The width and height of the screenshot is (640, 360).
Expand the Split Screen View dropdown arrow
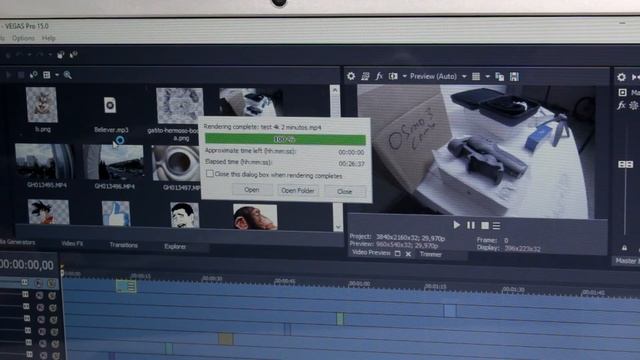click(x=404, y=76)
